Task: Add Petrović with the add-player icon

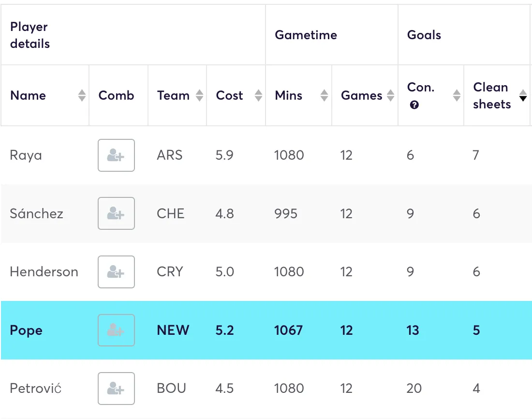Action: pyautogui.click(x=116, y=389)
